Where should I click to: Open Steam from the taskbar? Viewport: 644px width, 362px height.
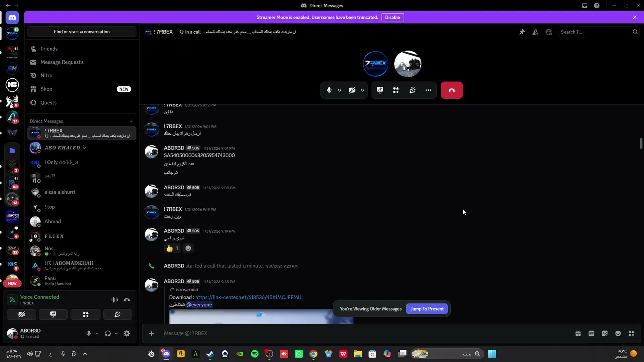[x=210, y=354]
